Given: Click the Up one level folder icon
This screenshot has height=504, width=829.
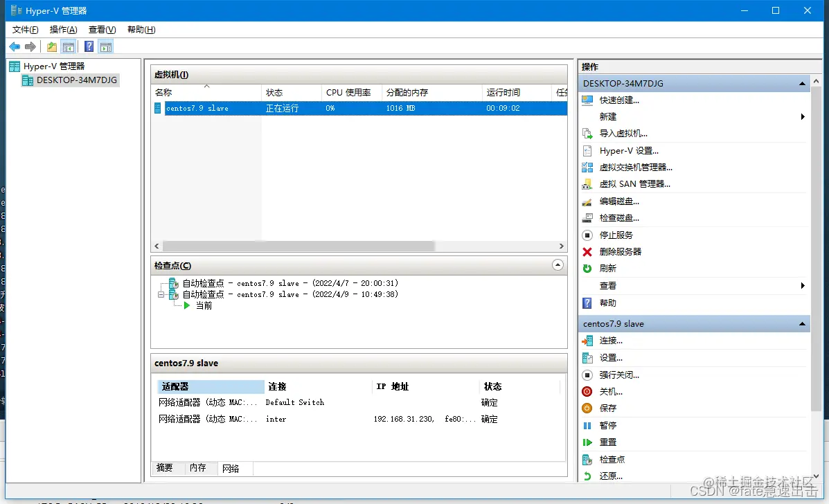Looking at the screenshot, I should click(52, 47).
